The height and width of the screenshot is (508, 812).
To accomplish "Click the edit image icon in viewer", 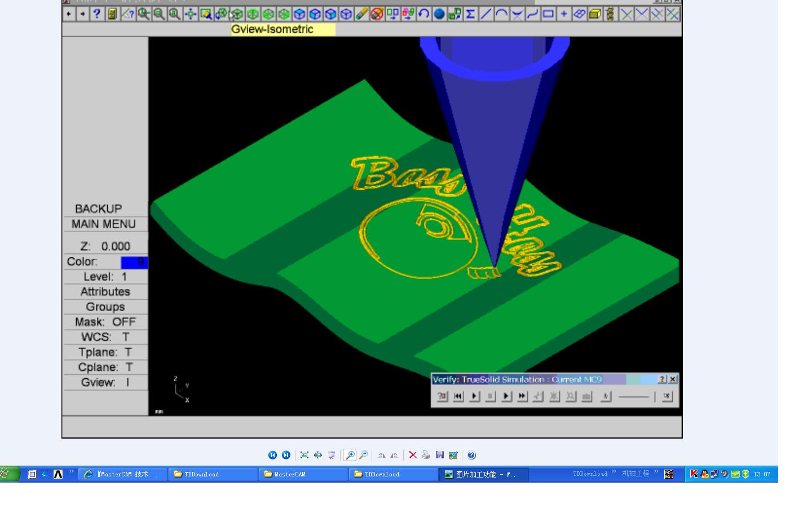I will click(453, 455).
